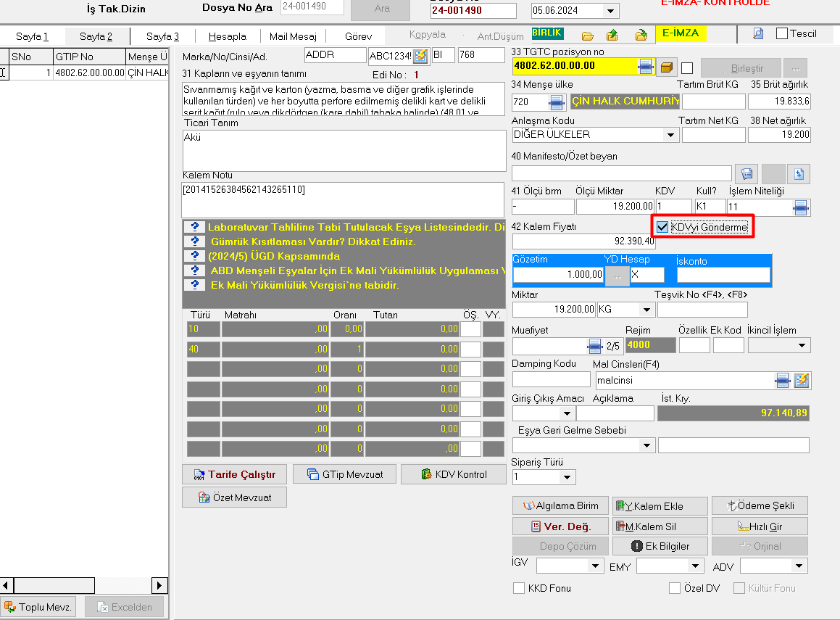Image resolution: width=840 pixels, height=620 pixels.
Task: Switch to the Sayfa 3 tab
Action: click(162, 36)
